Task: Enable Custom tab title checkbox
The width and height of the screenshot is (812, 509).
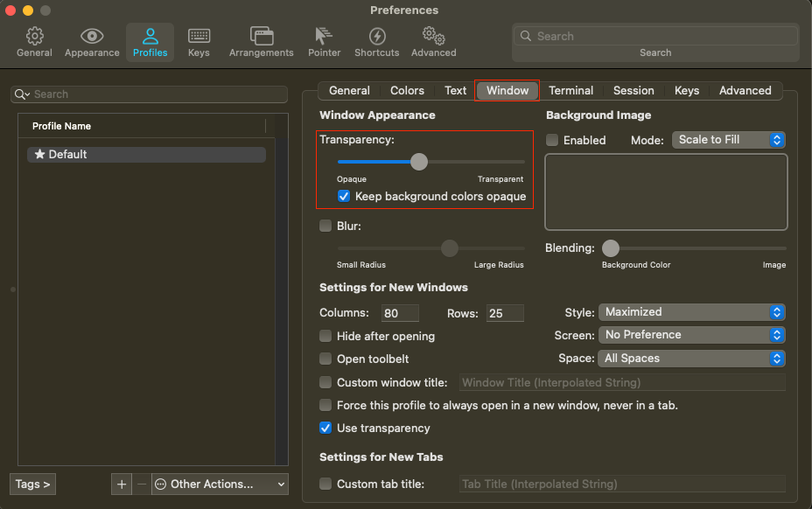Action: pos(325,484)
